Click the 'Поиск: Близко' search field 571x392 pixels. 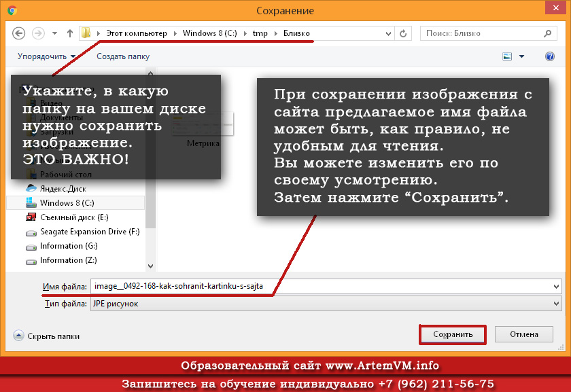click(488, 33)
